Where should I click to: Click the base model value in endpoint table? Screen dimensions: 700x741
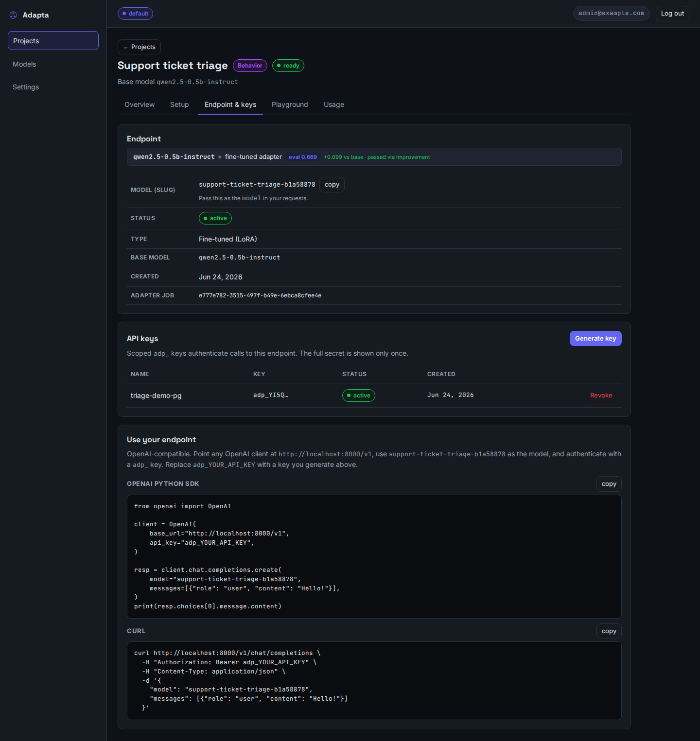coord(240,258)
